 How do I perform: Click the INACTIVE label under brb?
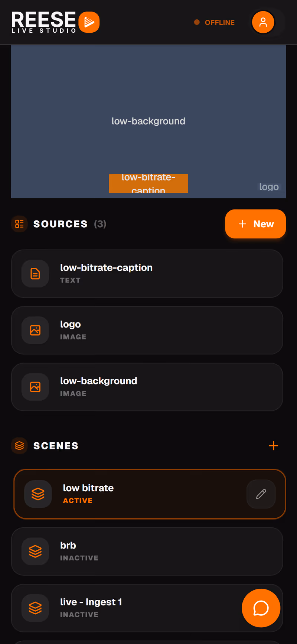(x=79, y=558)
